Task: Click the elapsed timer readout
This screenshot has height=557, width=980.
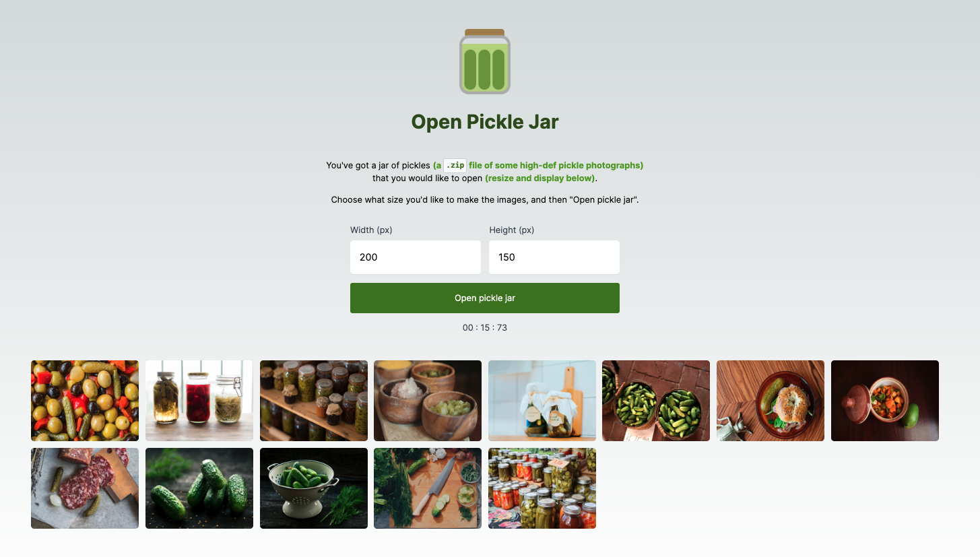Action: click(x=485, y=328)
